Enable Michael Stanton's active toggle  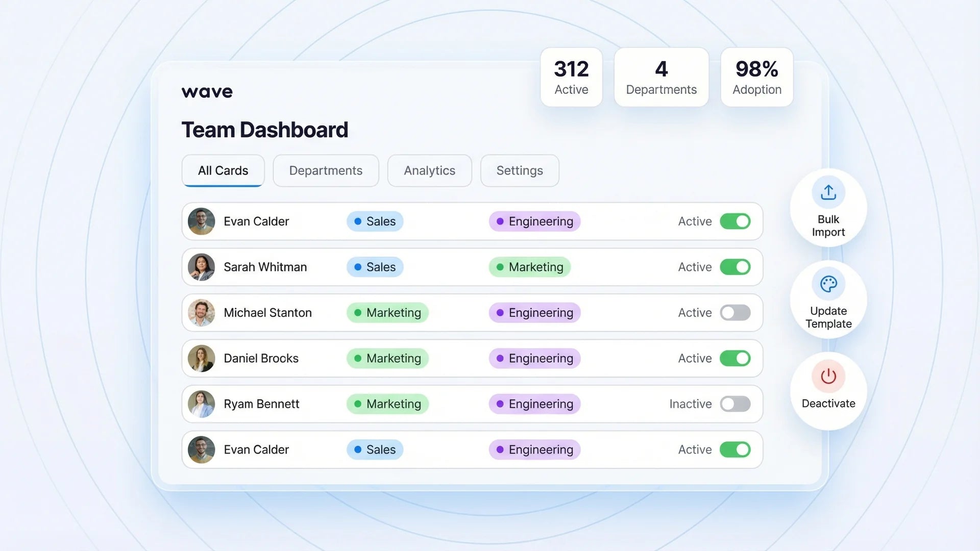pos(735,313)
